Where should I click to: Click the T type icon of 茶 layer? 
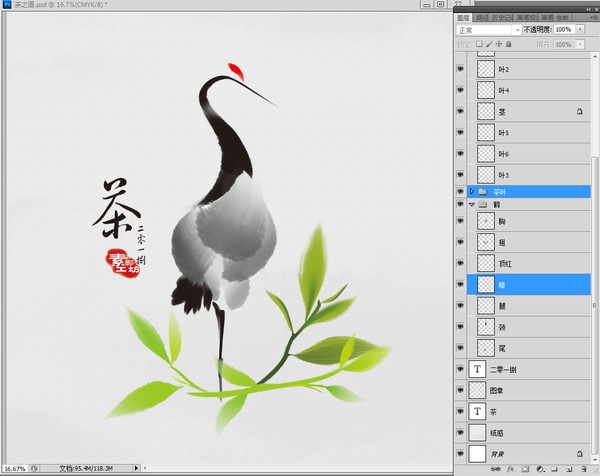coord(477,412)
